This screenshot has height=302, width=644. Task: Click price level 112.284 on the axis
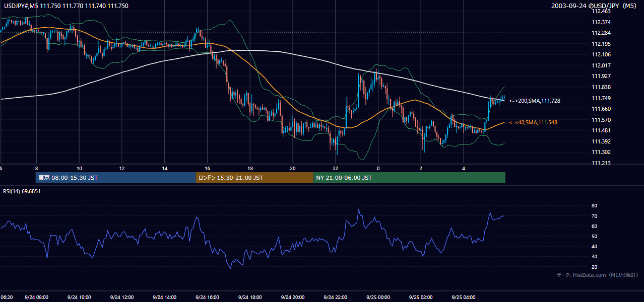pos(601,33)
